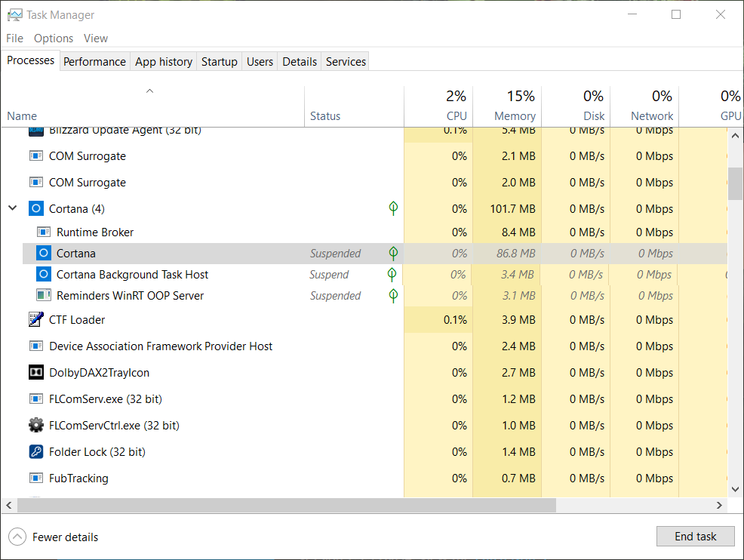Click the Reminders WinRT OOP Server icon

(44, 296)
